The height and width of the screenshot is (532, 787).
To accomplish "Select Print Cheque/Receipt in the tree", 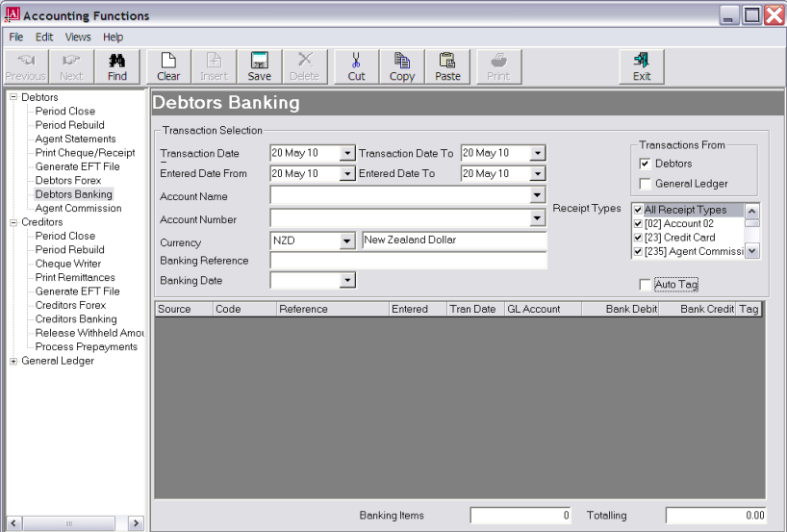I will [x=85, y=153].
